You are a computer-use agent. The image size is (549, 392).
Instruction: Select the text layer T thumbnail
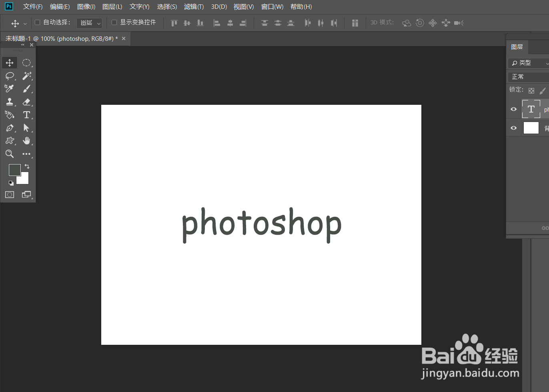coord(531,109)
